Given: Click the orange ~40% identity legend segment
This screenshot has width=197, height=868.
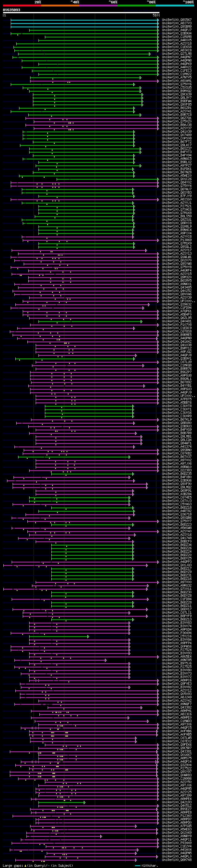Looking at the screenshot, I should pos(60,6).
